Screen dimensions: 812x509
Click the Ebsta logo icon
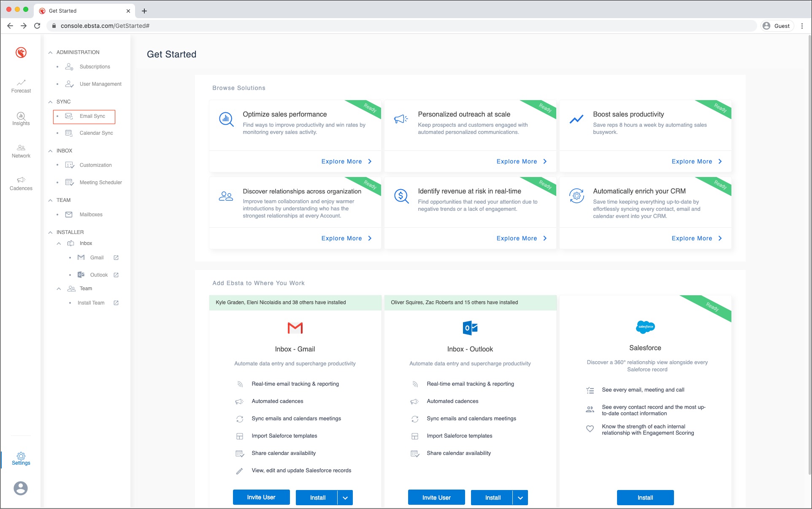(x=21, y=52)
